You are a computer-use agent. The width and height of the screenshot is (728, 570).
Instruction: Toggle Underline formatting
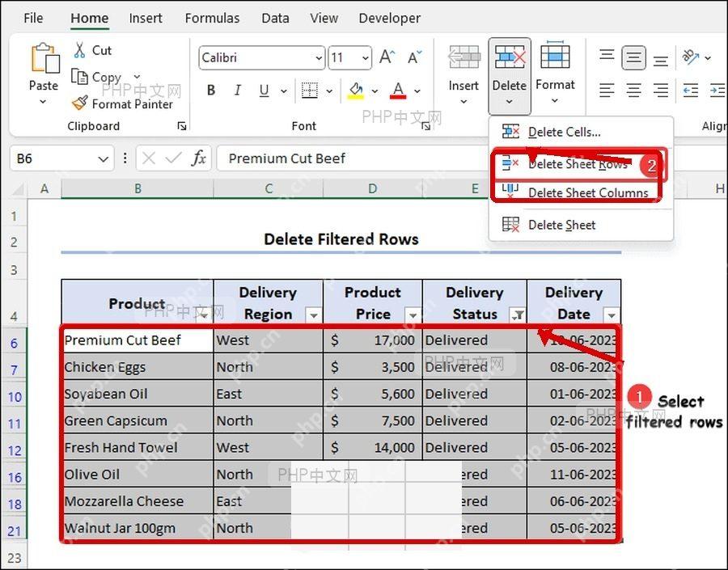(265, 90)
